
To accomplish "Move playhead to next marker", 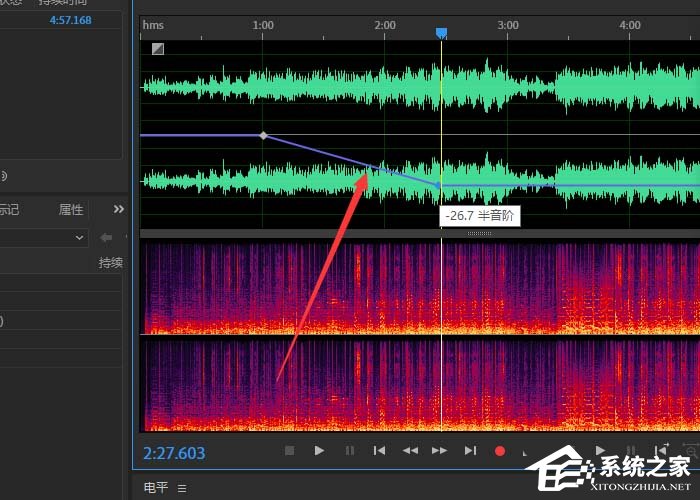I will [471, 451].
